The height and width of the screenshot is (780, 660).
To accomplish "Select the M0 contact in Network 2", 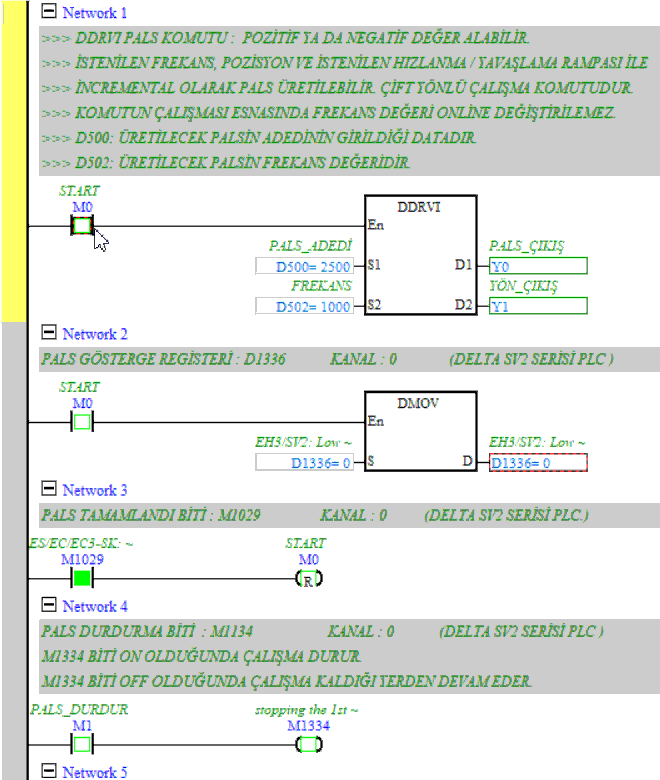I will [x=81, y=421].
